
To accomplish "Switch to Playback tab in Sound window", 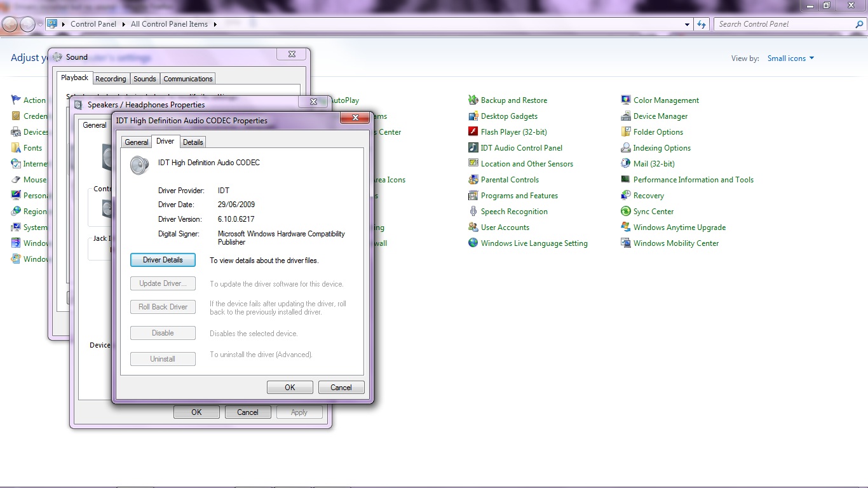I will 74,78.
